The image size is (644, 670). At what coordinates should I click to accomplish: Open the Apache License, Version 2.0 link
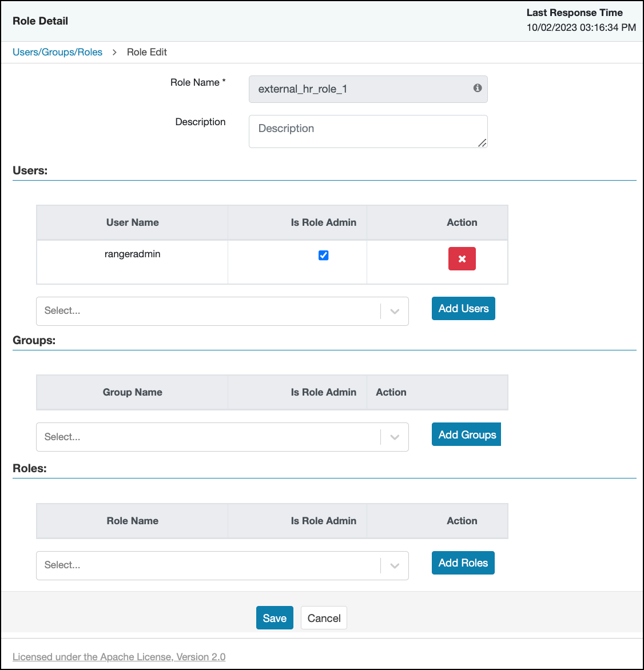pos(119,657)
